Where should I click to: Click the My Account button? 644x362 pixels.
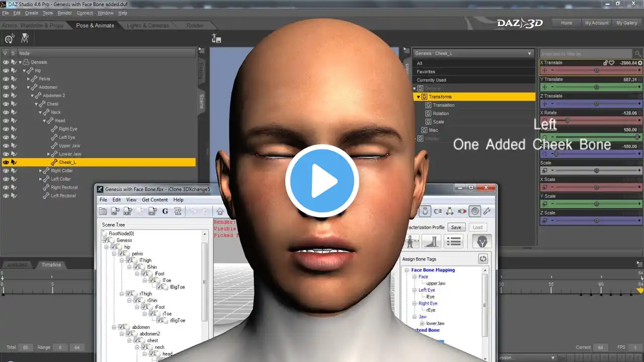pos(597,23)
